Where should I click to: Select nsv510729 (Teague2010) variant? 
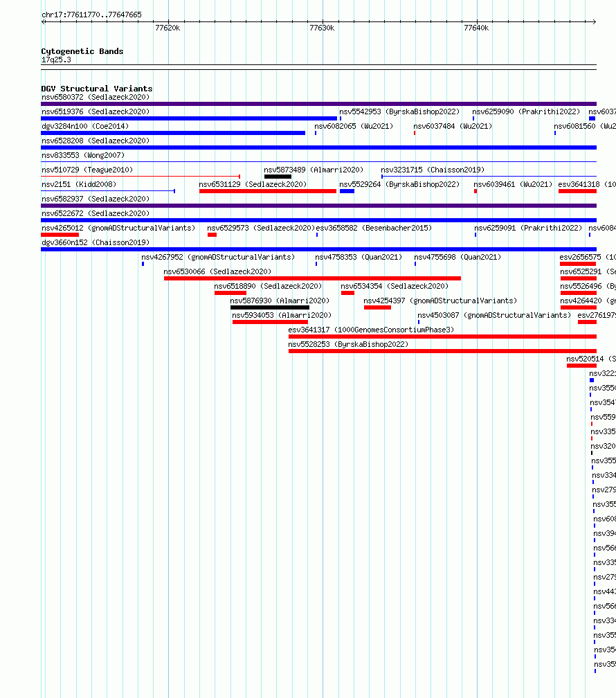(x=87, y=170)
